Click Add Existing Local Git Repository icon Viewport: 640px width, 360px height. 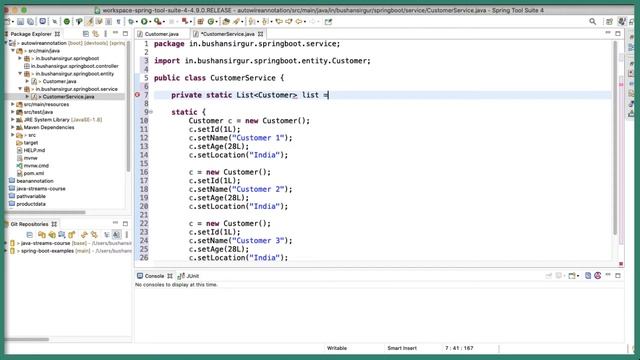[42, 235]
